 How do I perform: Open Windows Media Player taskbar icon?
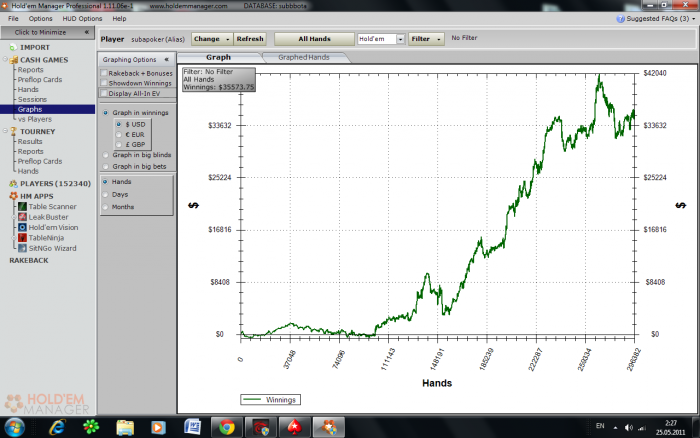pos(158,427)
